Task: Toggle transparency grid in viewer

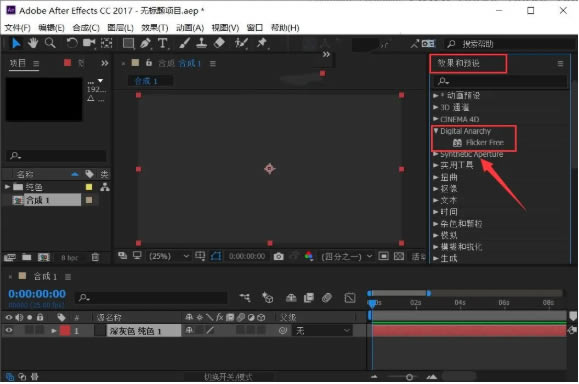Action: point(399,256)
